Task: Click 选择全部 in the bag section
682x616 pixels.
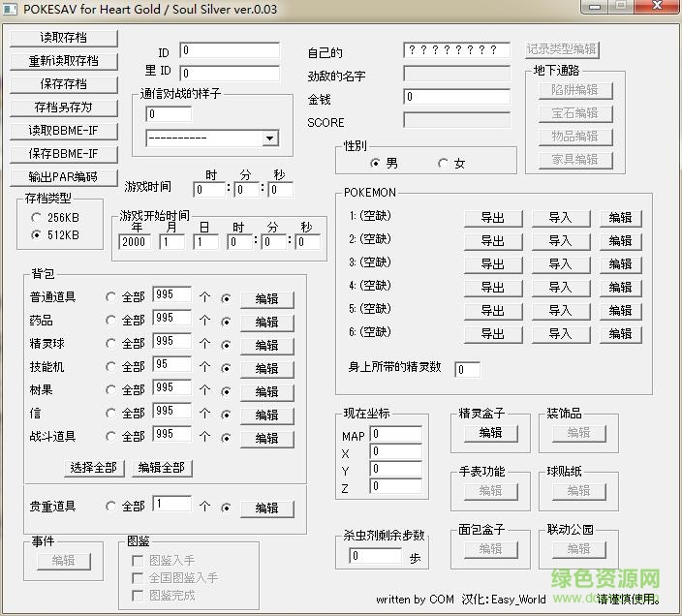Action: click(93, 468)
